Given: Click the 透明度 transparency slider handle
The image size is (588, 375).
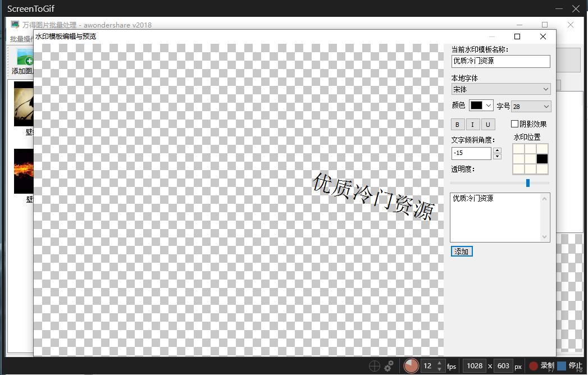Looking at the screenshot, I should pyautogui.click(x=527, y=183).
